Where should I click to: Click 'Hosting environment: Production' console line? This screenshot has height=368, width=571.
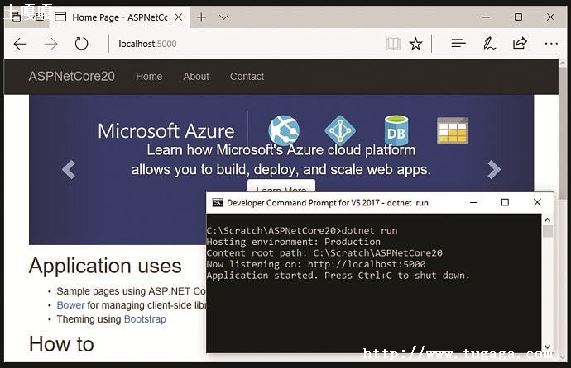294,242
